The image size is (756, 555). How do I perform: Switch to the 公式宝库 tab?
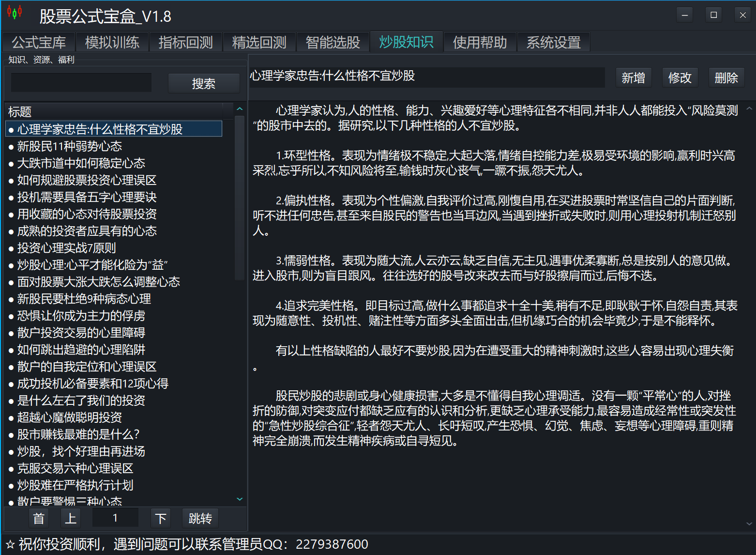[39, 43]
